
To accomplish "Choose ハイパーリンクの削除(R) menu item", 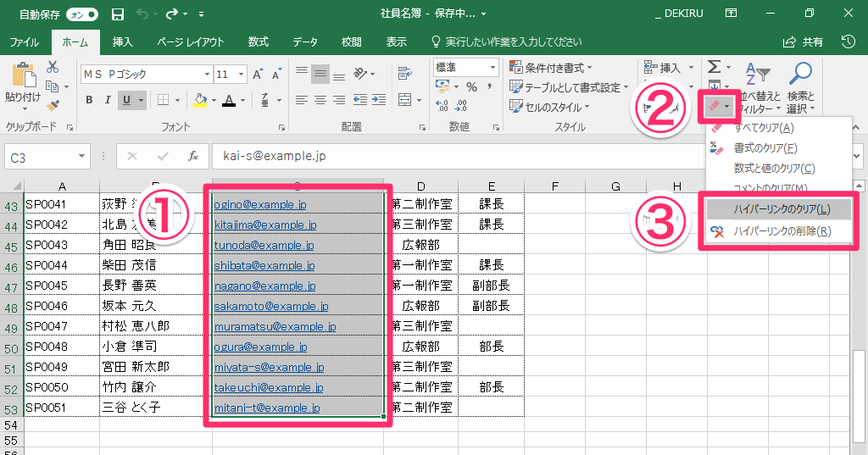I will (x=778, y=231).
